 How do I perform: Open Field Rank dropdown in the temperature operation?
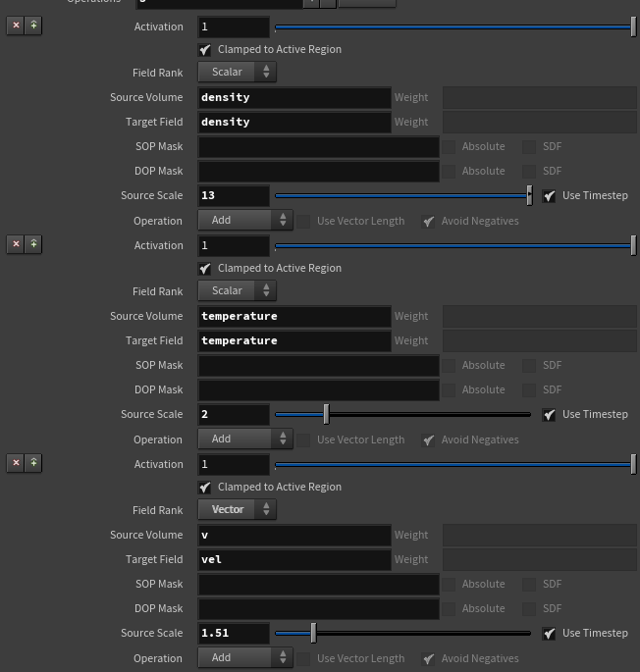[237, 290]
